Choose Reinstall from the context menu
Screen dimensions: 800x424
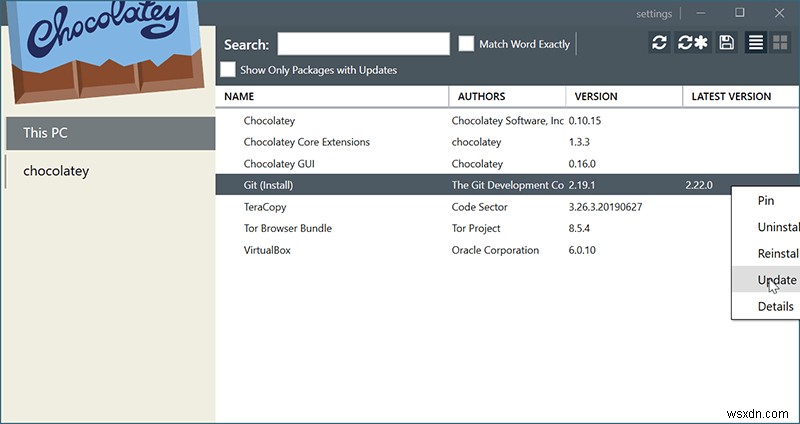click(766, 254)
